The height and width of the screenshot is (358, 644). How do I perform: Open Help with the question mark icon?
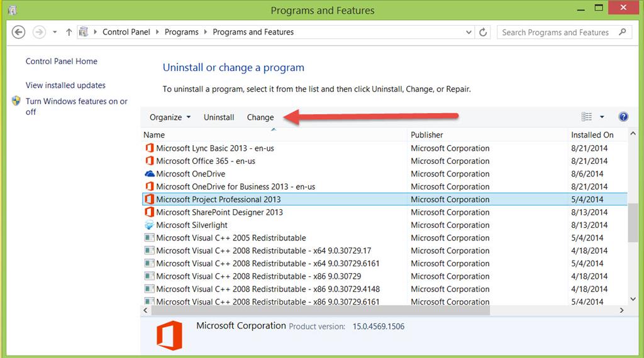coord(623,117)
